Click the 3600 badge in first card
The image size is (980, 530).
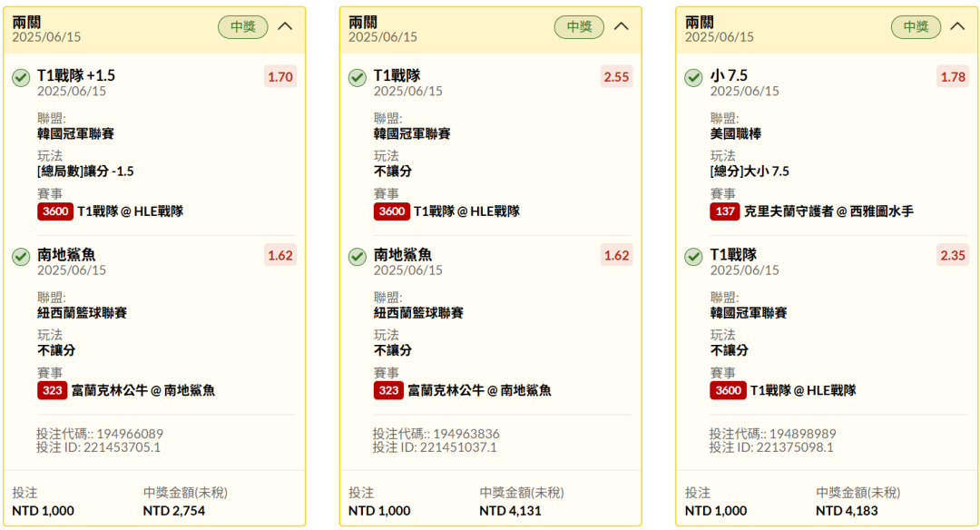[x=55, y=211]
